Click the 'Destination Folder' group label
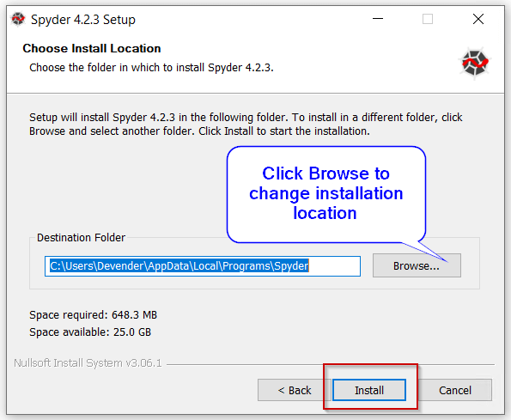Viewport: 511px width, 420px height. 81,238
